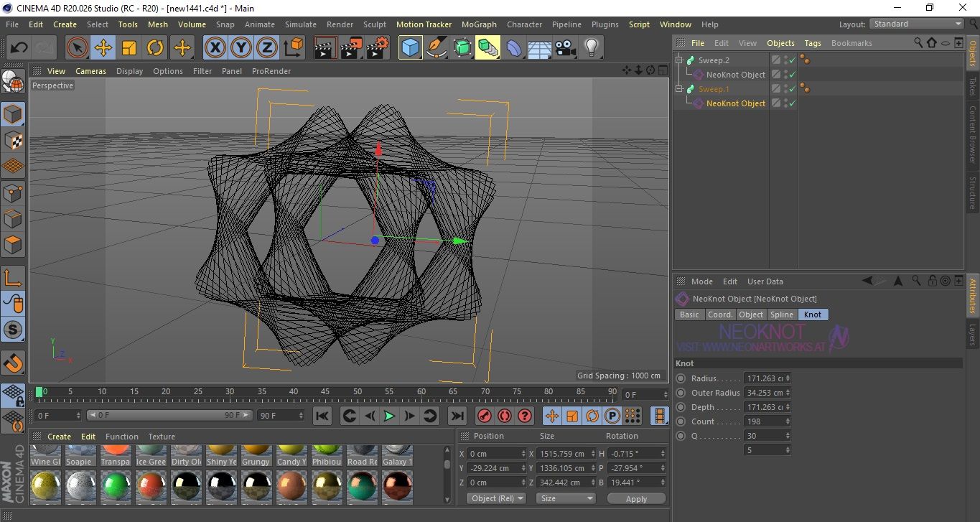Toggle the X axis lock

[x=215, y=48]
